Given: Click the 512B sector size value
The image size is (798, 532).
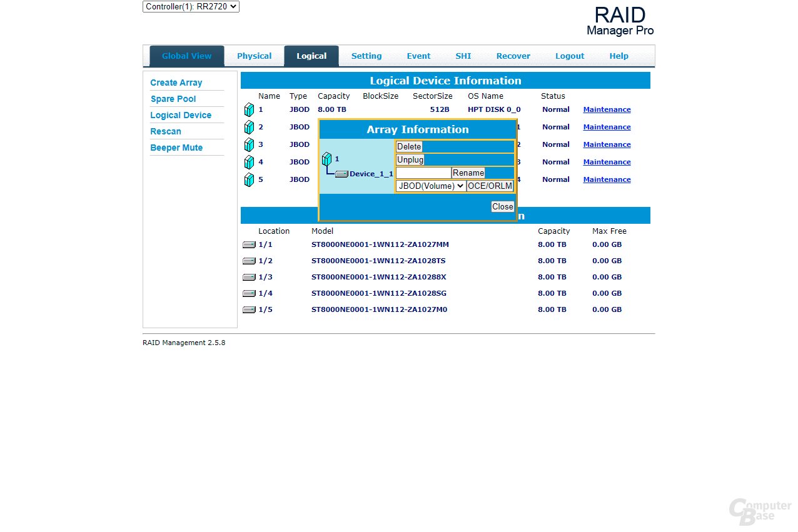Looking at the screenshot, I should [x=440, y=109].
